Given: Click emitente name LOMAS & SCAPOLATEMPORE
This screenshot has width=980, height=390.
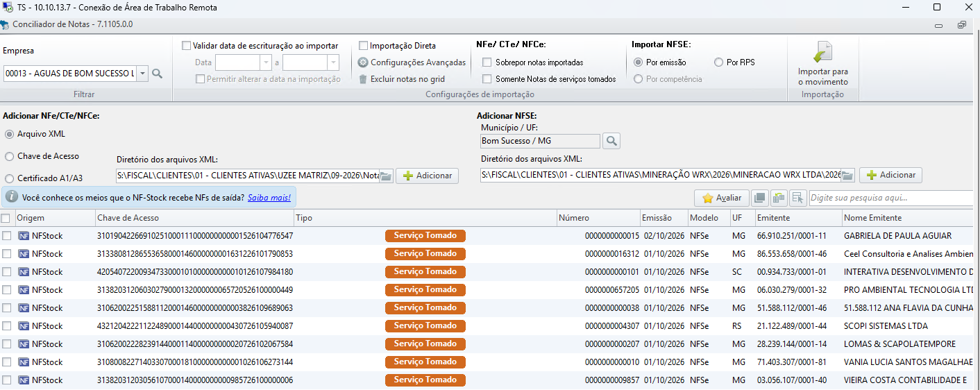Looking at the screenshot, I should [x=899, y=344].
